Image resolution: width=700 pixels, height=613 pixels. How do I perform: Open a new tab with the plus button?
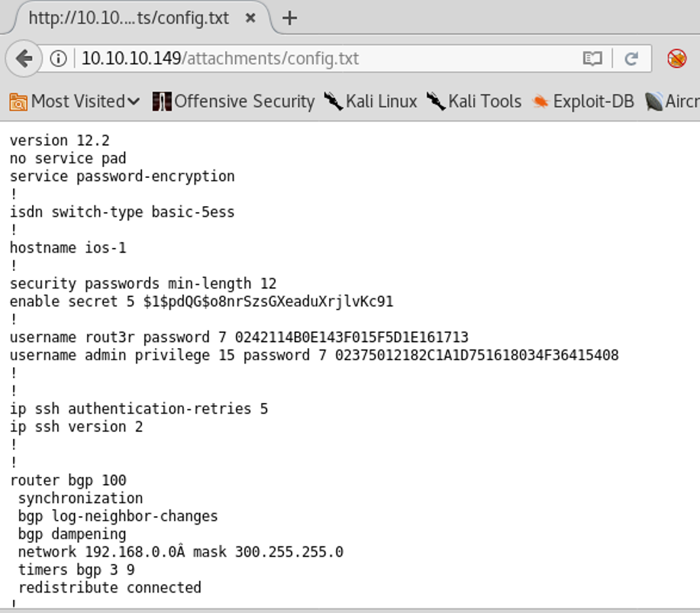coord(289,18)
